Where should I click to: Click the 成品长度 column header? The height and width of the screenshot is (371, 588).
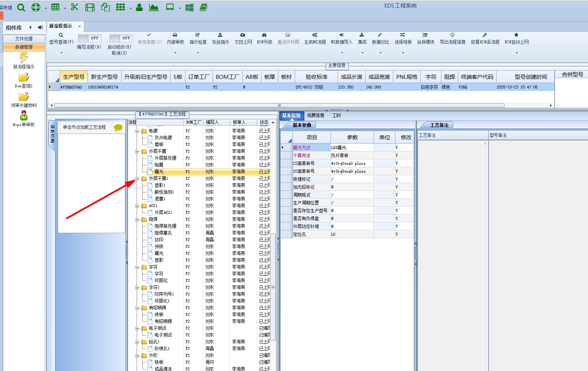(352, 77)
